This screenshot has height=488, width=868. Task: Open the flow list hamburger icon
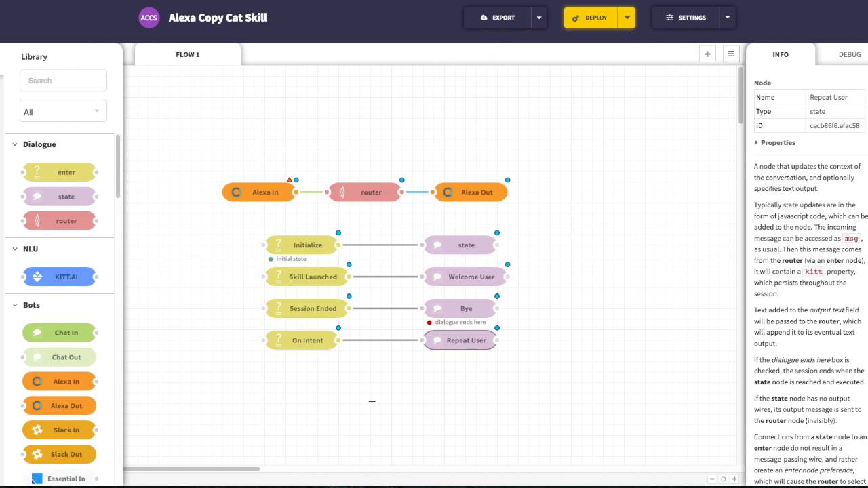[731, 54]
